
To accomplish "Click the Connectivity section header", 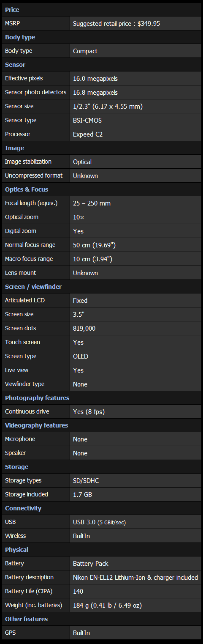I will point(23,508).
